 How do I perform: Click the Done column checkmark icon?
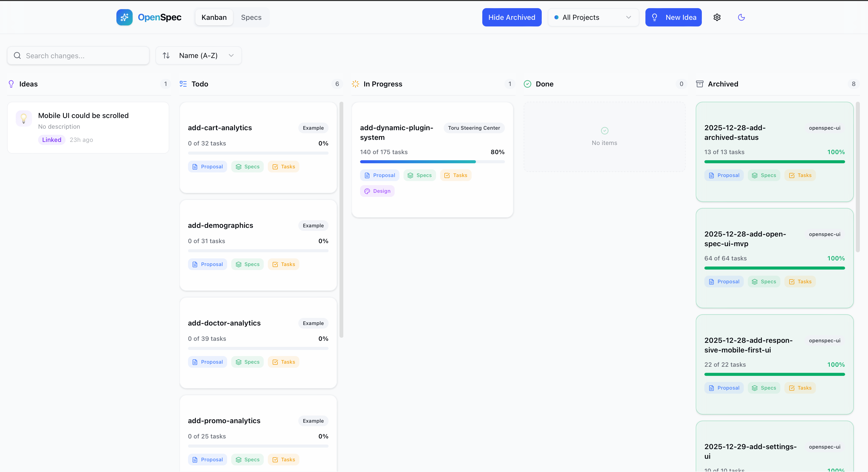click(527, 84)
